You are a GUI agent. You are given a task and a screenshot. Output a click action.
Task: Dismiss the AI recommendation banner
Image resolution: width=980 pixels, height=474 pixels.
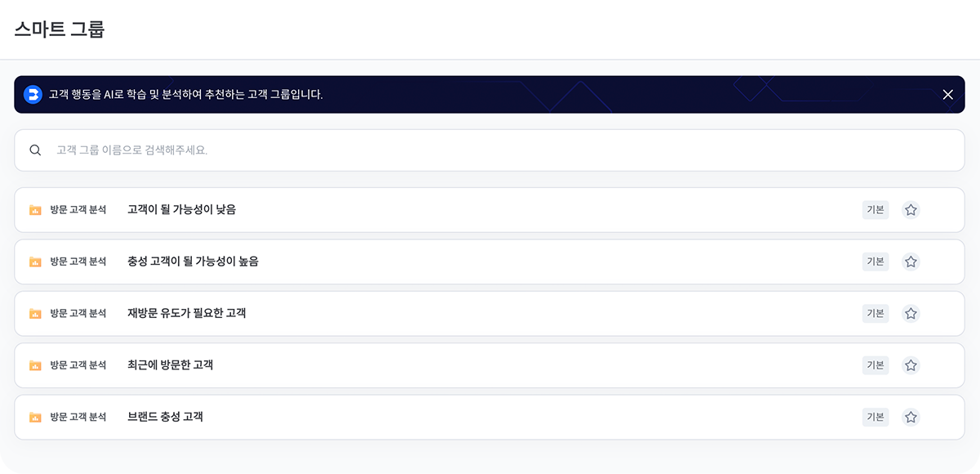point(948,95)
